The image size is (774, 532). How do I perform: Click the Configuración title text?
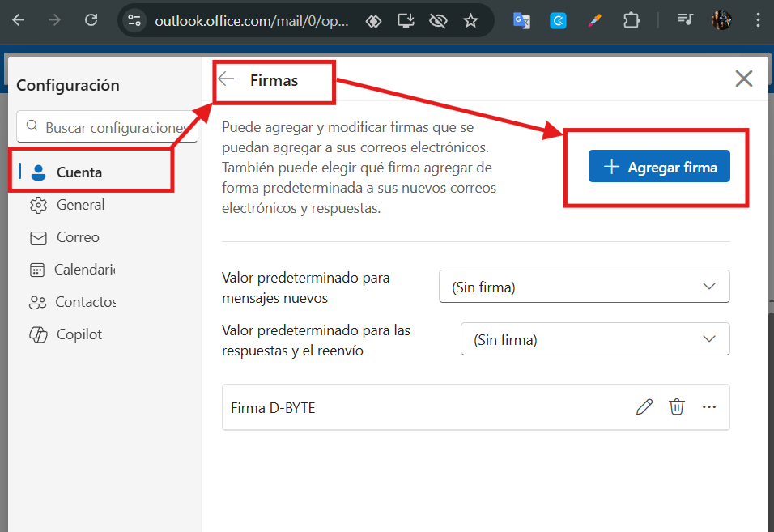pyautogui.click(x=68, y=85)
